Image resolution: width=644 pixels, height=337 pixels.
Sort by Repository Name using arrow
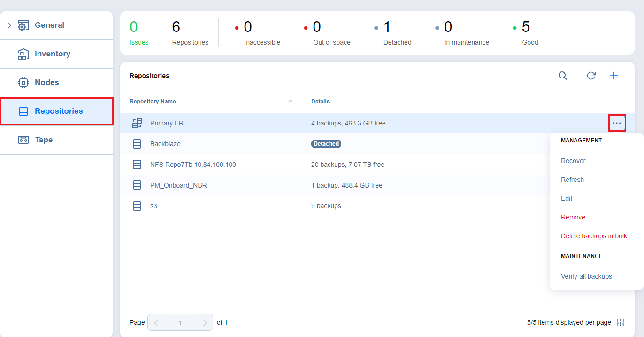click(290, 101)
